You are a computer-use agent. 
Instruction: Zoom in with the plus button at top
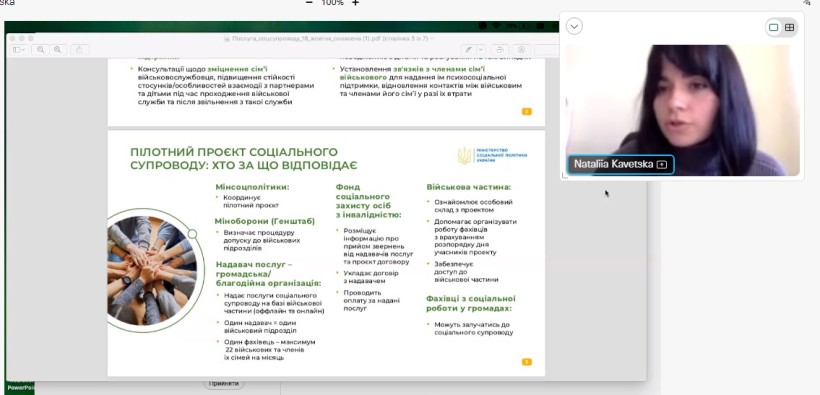tap(356, 3)
